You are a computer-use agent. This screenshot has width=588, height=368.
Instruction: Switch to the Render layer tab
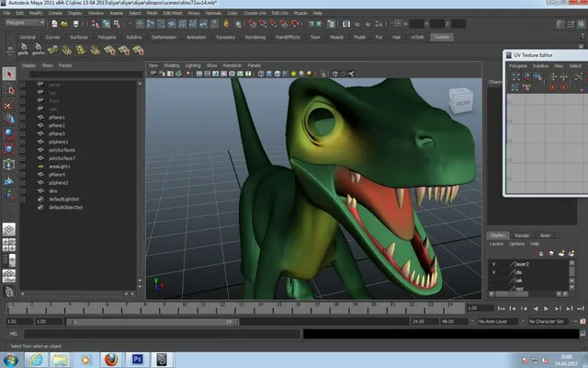point(522,236)
